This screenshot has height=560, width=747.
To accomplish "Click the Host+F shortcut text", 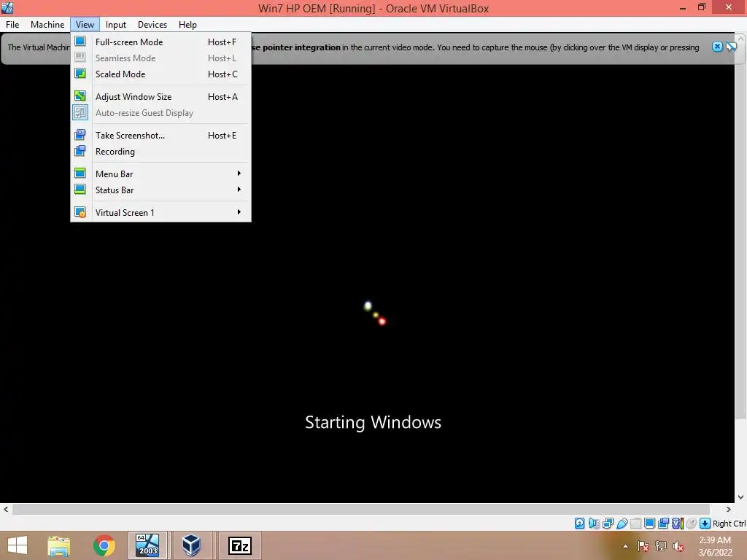I will 222,42.
